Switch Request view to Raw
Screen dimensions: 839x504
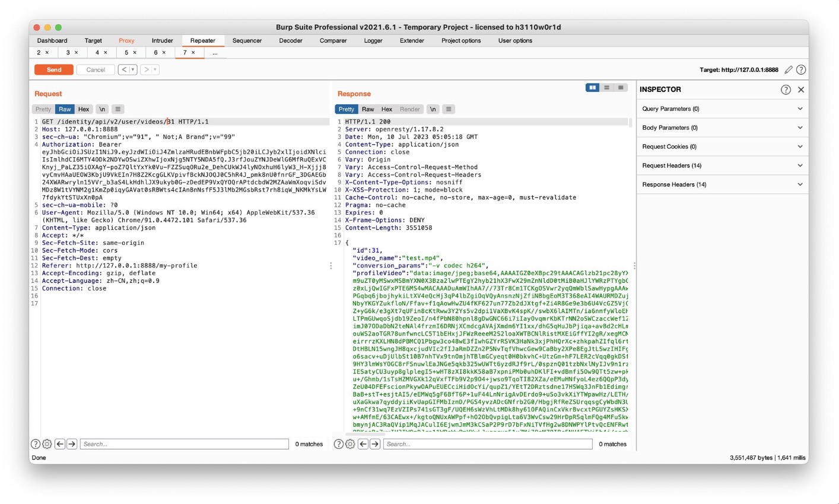click(x=65, y=109)
